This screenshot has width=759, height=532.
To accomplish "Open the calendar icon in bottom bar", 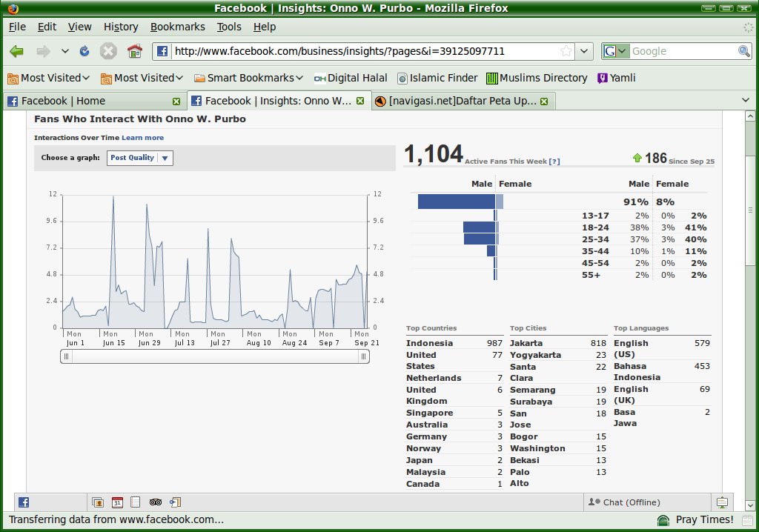I will [117, 502].
